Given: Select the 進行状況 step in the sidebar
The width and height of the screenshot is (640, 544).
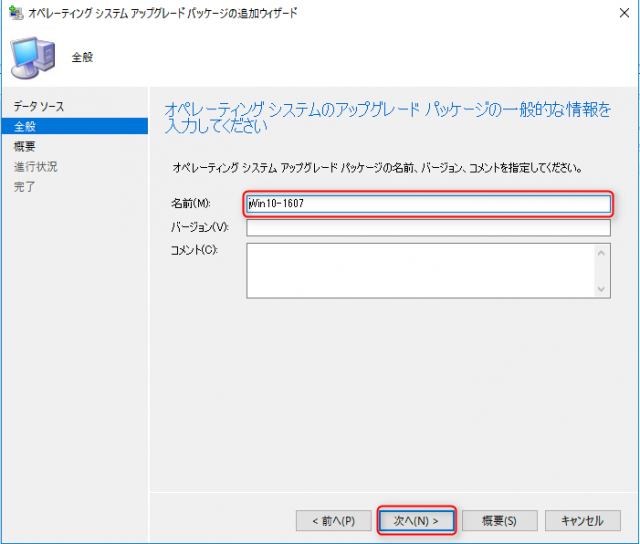Looking at the screenshot, I should point(36,167).
